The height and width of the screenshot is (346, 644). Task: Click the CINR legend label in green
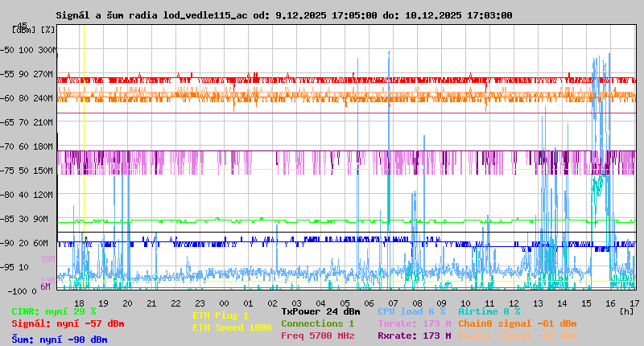click(54, 311)
